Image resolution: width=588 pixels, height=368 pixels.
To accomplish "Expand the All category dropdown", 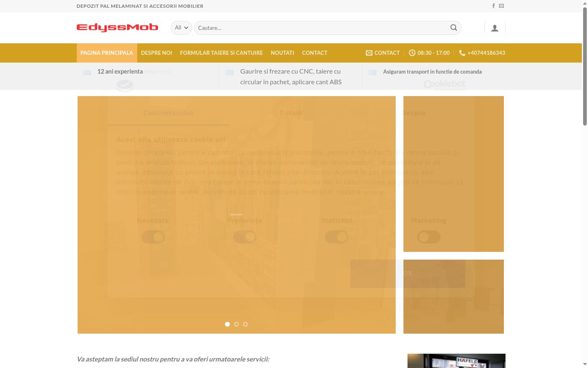I will [x=181, y=28].
